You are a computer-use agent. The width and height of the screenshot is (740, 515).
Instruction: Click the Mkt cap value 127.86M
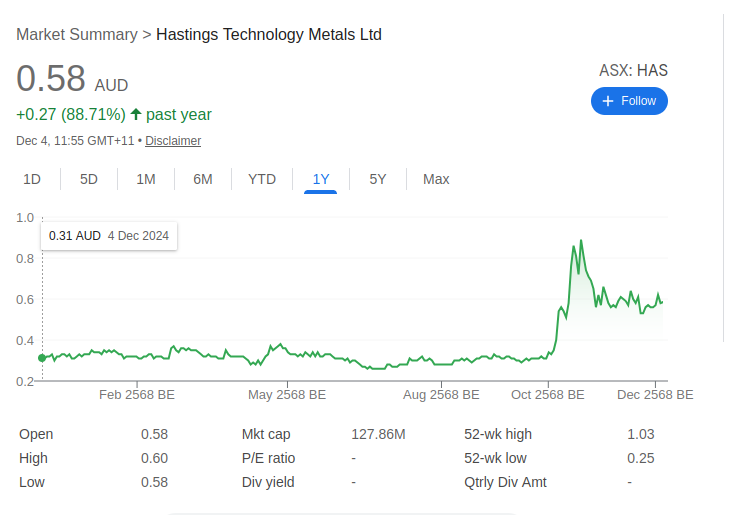click(378, 434)
